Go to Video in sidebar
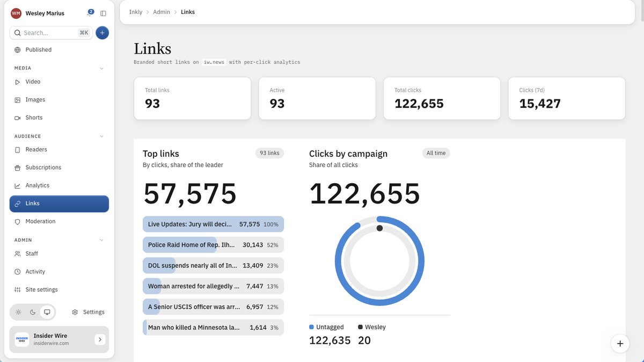The width and height of the screenshot is (644, 362). (x=59, y=82)
